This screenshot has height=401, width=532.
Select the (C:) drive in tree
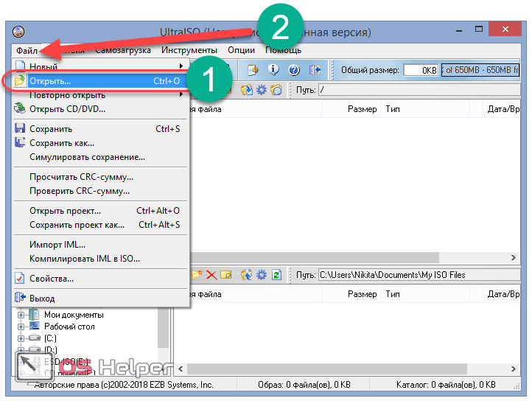(50, 338)
